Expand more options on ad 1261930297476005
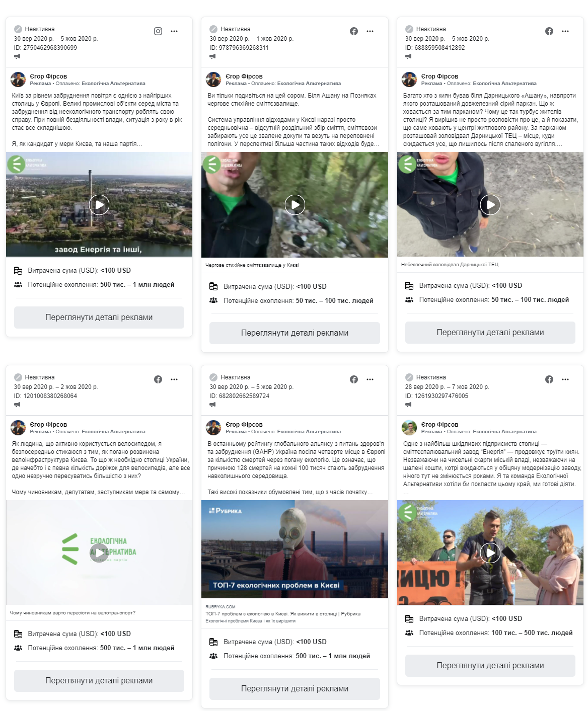 (565, 379)
